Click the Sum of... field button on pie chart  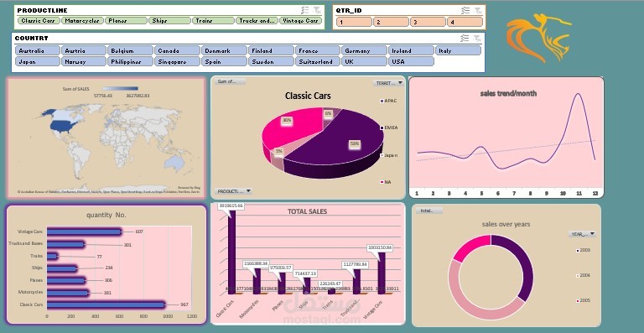(231, 81)
